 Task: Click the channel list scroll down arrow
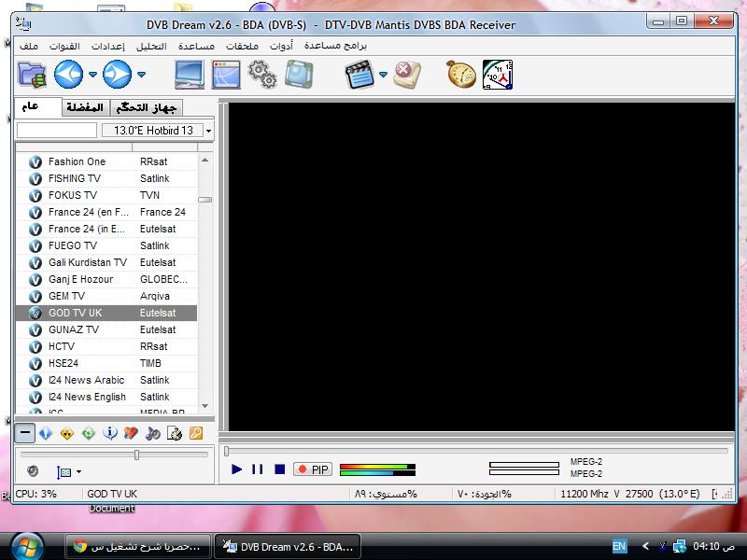[204, 406]
